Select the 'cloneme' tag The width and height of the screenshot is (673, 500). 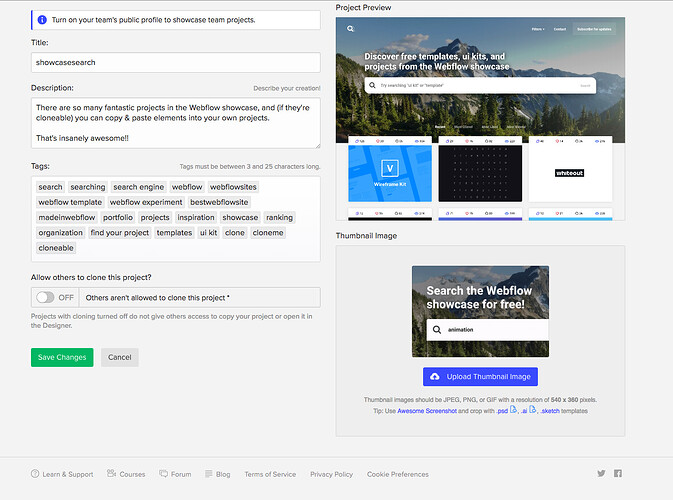point(268,233)
